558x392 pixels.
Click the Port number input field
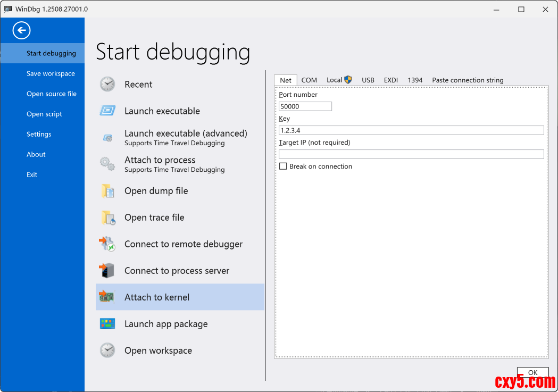305,106
